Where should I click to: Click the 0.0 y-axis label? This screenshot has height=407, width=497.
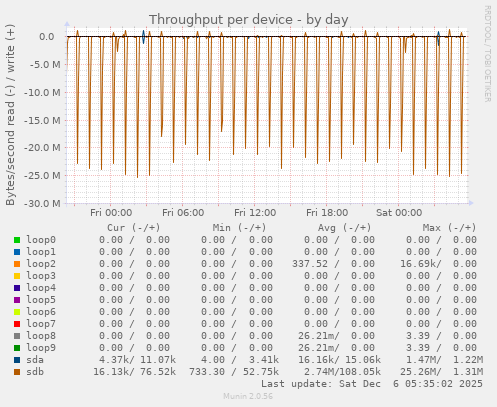pyautogui.click(x=47, y=37)
